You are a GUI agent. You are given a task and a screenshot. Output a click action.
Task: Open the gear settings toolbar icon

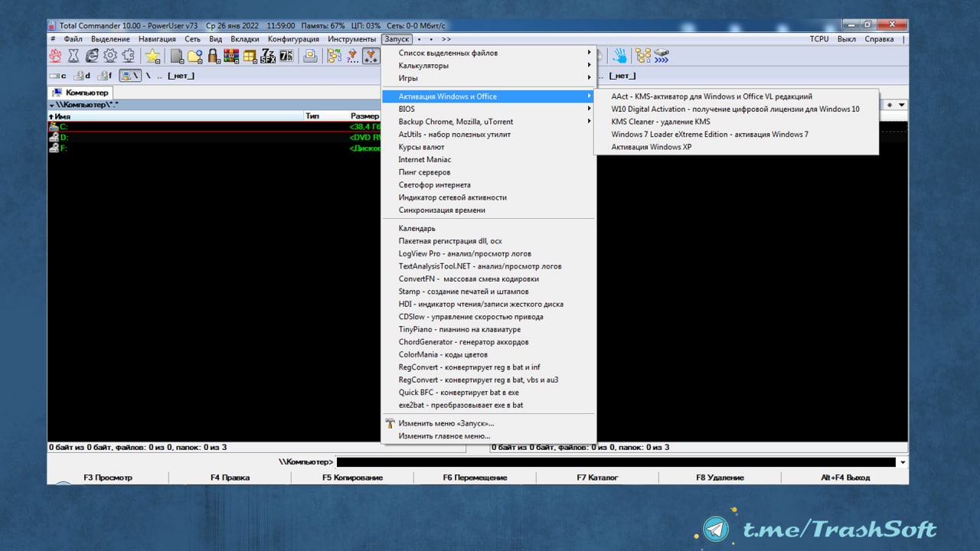(x=110, y=55)
